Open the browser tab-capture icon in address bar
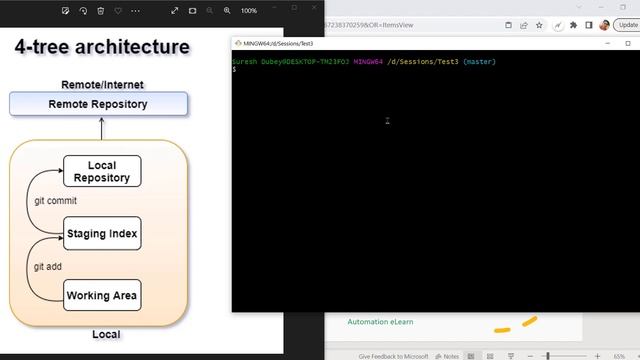 point(508,25)
